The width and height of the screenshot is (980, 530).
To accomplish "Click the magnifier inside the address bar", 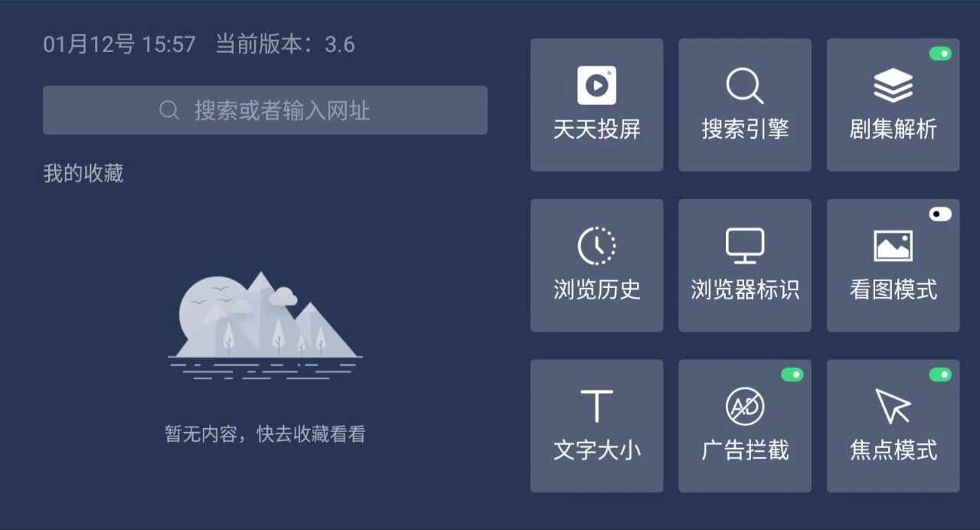I will (169, 110).
